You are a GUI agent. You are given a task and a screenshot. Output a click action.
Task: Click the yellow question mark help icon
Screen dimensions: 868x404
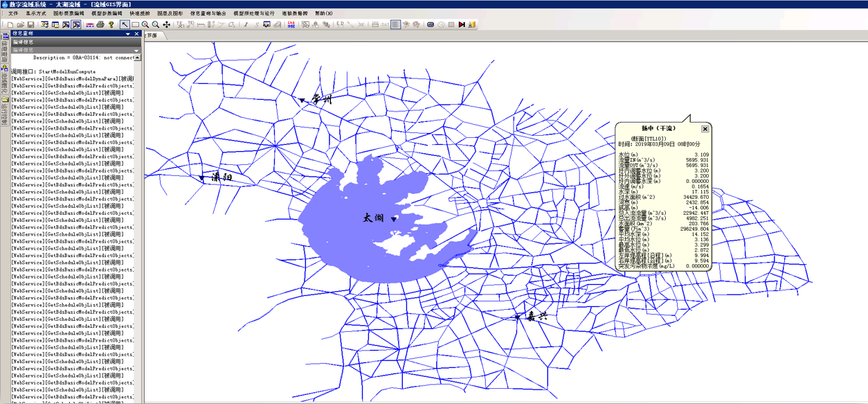[x=111, y=24]
